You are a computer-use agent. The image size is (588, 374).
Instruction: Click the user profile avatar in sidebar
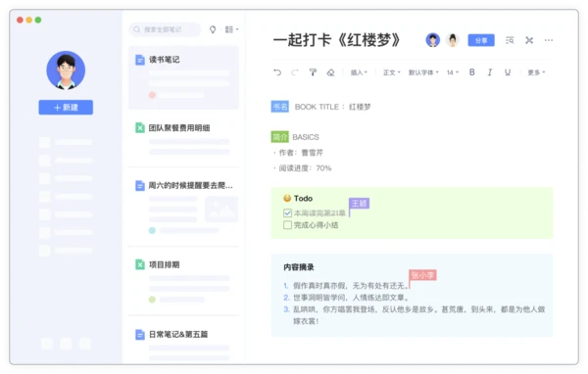[x=66, y=70]
